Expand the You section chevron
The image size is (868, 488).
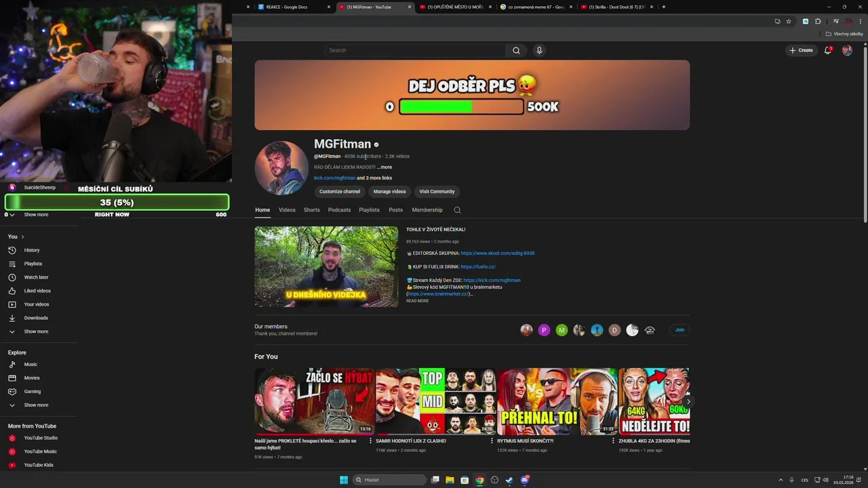[x=22, y=237]
